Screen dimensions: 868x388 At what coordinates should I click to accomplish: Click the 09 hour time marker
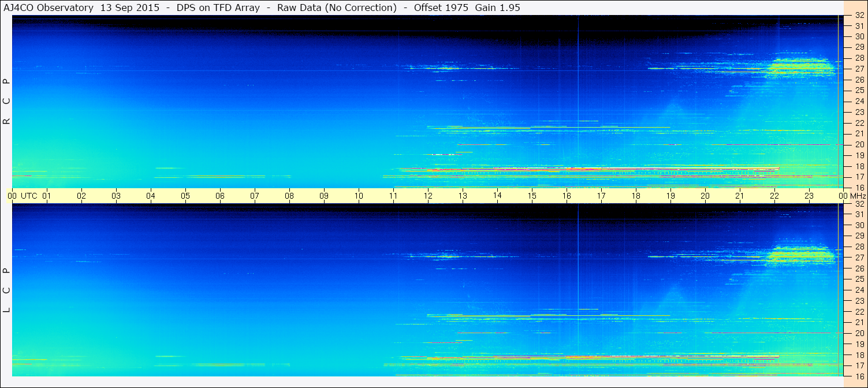[x=324, y=196]
